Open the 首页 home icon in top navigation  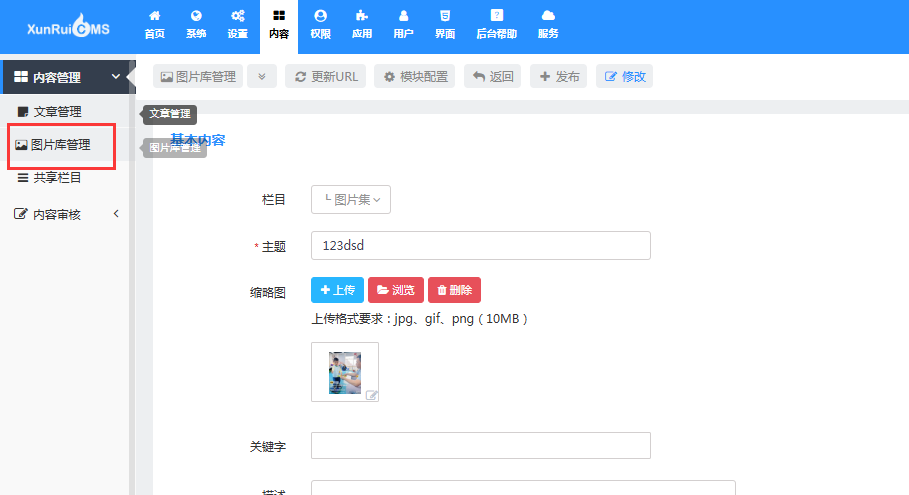click(x=154, y=17)
